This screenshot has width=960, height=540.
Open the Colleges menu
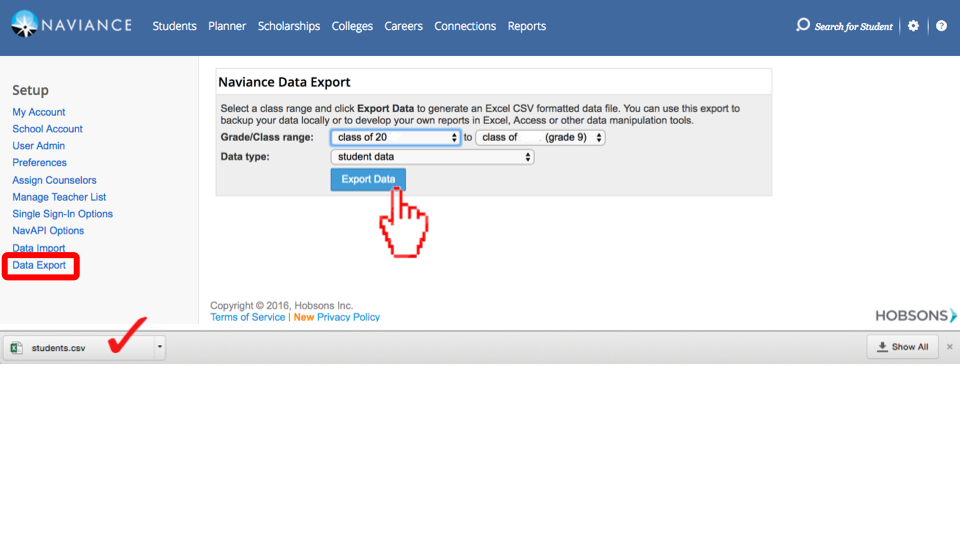[x=352, y=26]
